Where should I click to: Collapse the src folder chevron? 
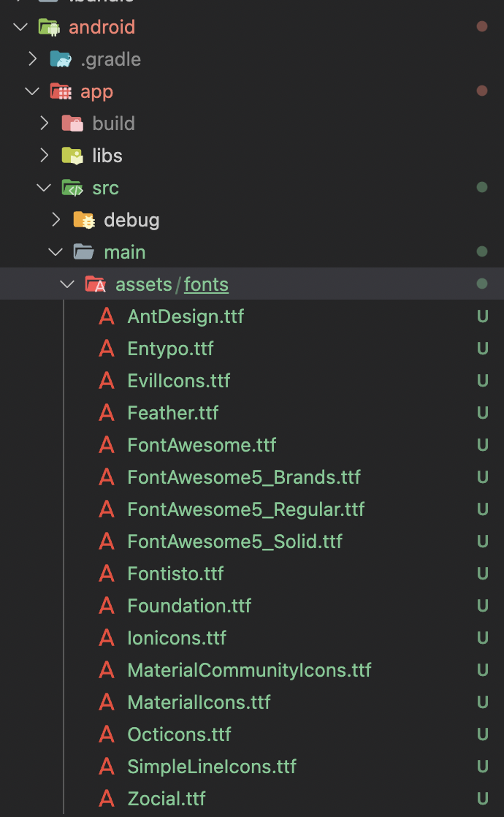click(x=44, y=188)
